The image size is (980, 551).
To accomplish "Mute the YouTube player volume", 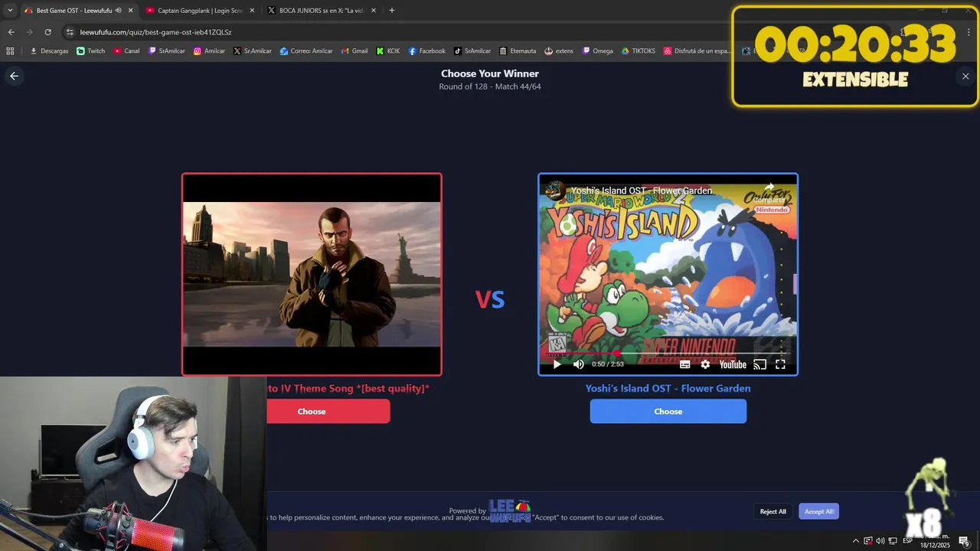I will pos(578,364).
